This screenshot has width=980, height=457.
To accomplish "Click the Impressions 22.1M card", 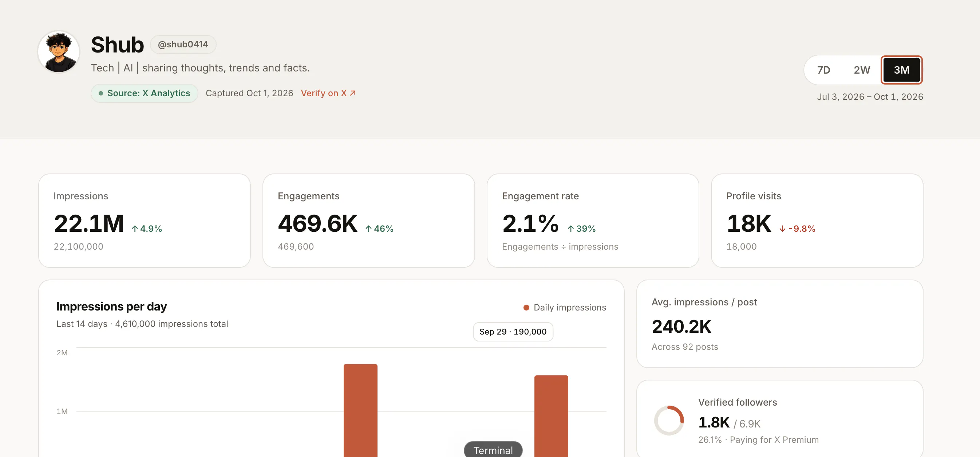I will pyautogui.click(x=144, y=221).
